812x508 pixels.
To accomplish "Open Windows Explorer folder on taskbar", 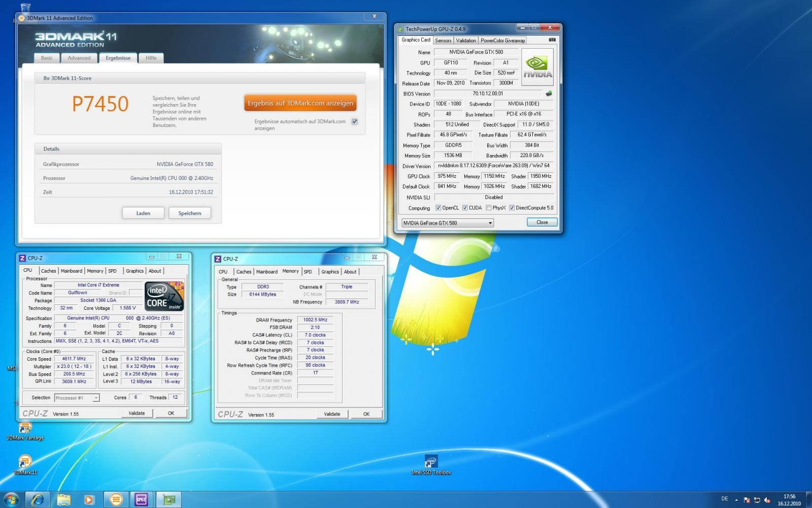I will (x=63, y=500).
